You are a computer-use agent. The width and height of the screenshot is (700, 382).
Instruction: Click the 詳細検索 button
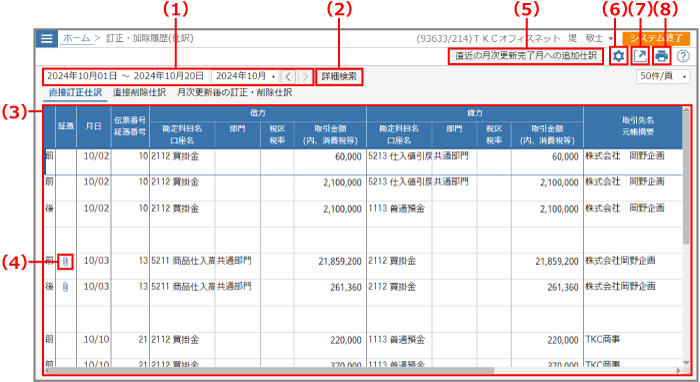[x=339, y=77]
